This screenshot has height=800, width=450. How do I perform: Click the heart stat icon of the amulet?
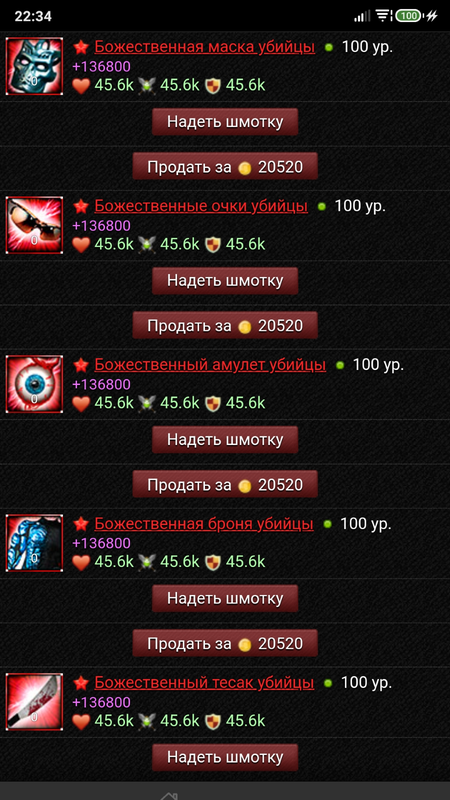[x=81, y=404]
